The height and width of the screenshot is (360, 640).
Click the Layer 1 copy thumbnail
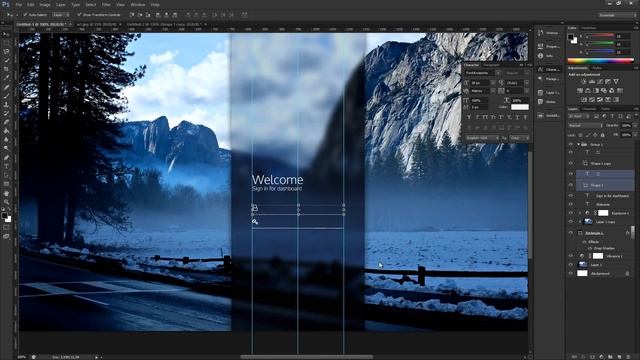point(588,222)
